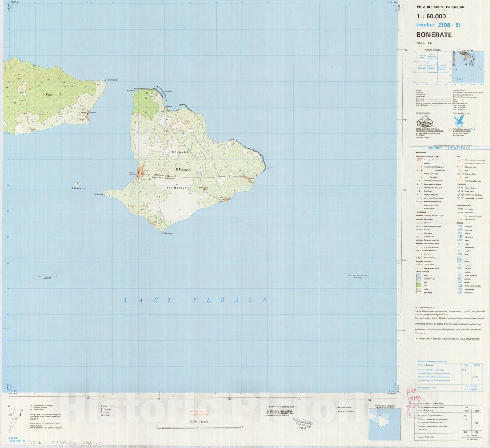
Task: Click the LAUT FLORES sea label
Action: pyautogui.click(x=195, y=300)
